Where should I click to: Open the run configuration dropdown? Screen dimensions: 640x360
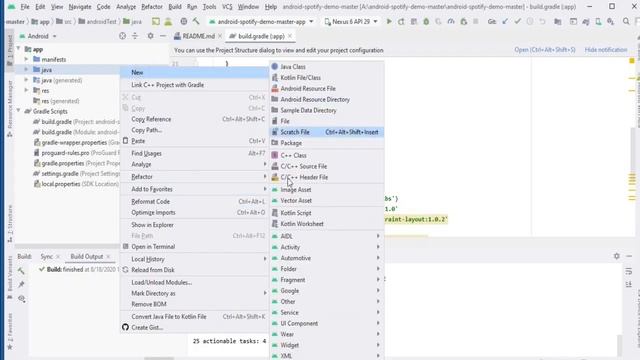tap(261, 21)
